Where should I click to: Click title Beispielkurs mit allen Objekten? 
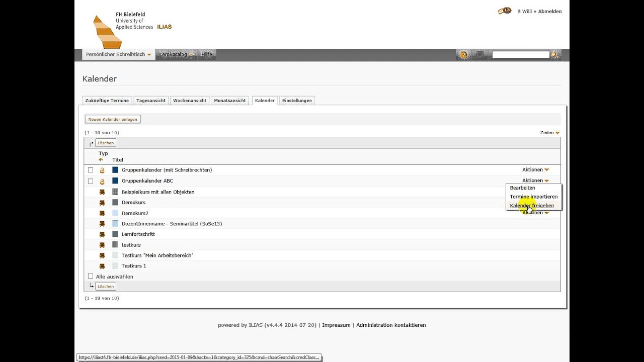[158, 192]
